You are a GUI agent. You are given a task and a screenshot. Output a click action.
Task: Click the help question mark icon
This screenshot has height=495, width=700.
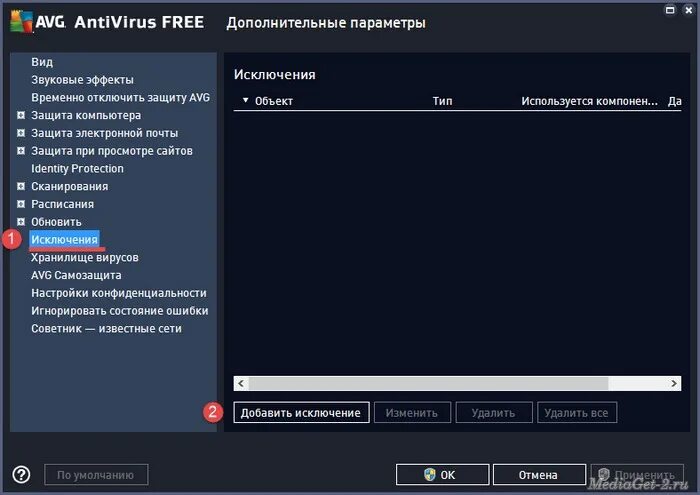click(x=21, y=474)
